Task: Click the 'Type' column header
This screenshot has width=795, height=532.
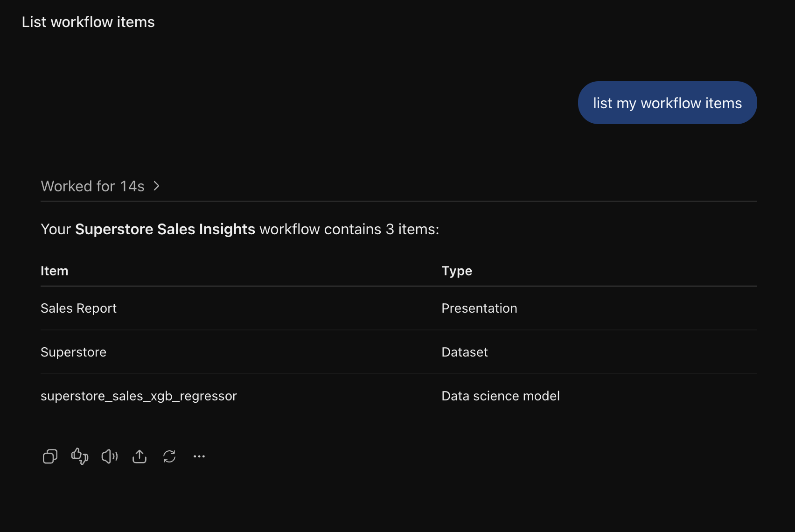Action: [457, 271]
